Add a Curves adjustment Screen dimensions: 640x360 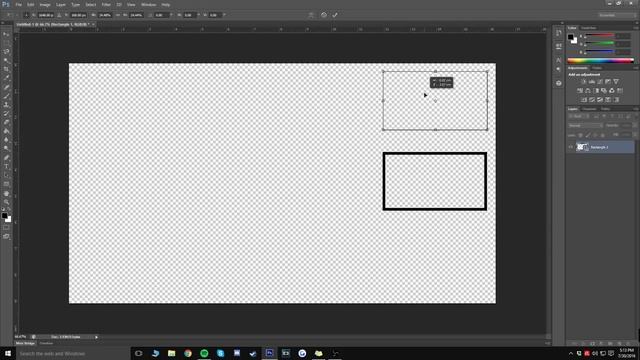click(600, 82)
